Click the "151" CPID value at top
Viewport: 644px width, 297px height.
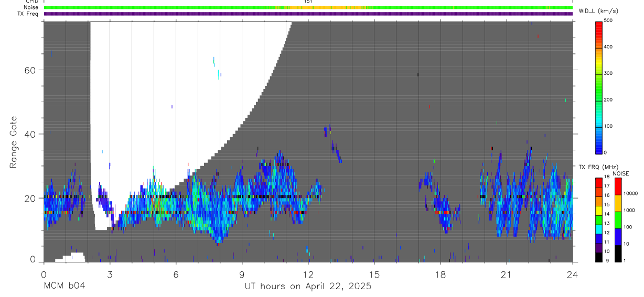(x=308, y=2)
